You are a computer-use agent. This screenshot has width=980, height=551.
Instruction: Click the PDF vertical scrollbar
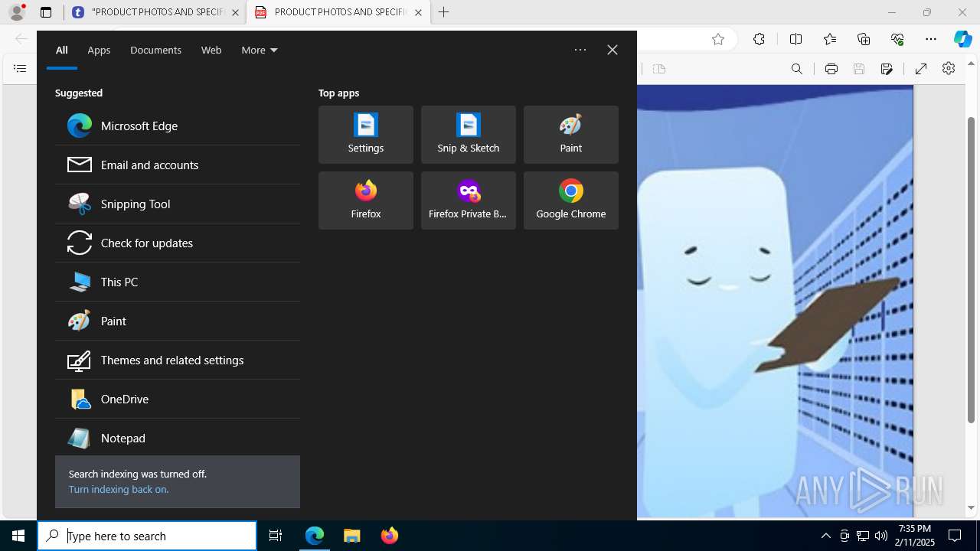click(x=972, y=270)
